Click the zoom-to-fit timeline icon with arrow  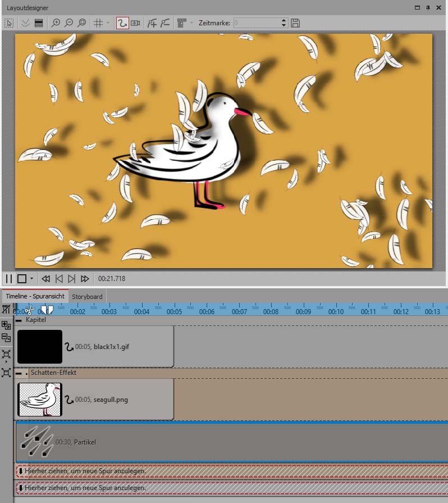(x=6, y=355)
